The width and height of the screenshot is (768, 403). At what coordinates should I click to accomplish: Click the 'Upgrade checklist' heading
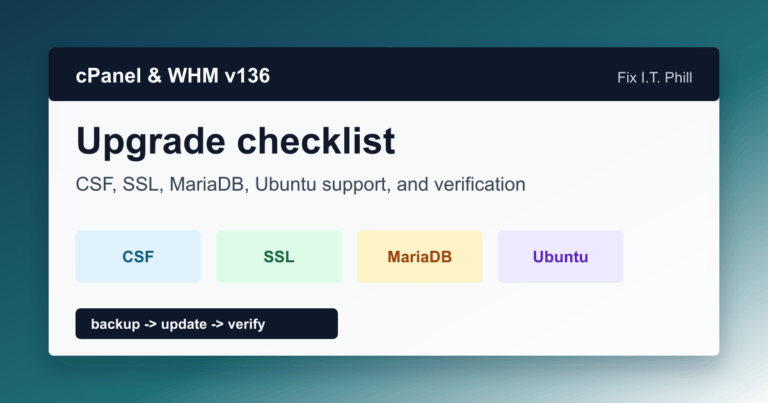pos(236,142)
